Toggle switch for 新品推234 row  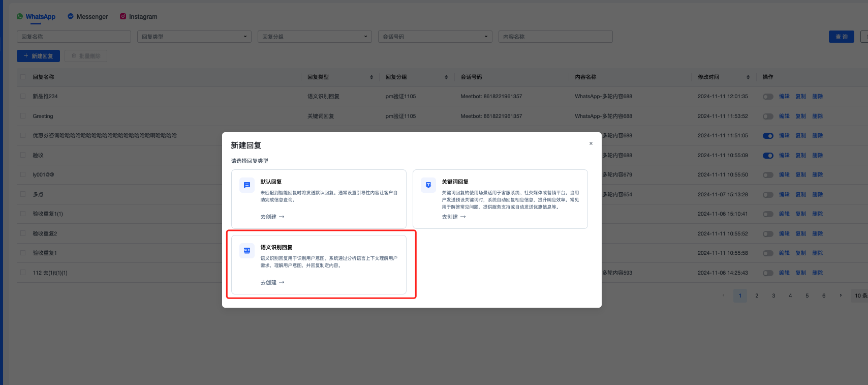768,97
